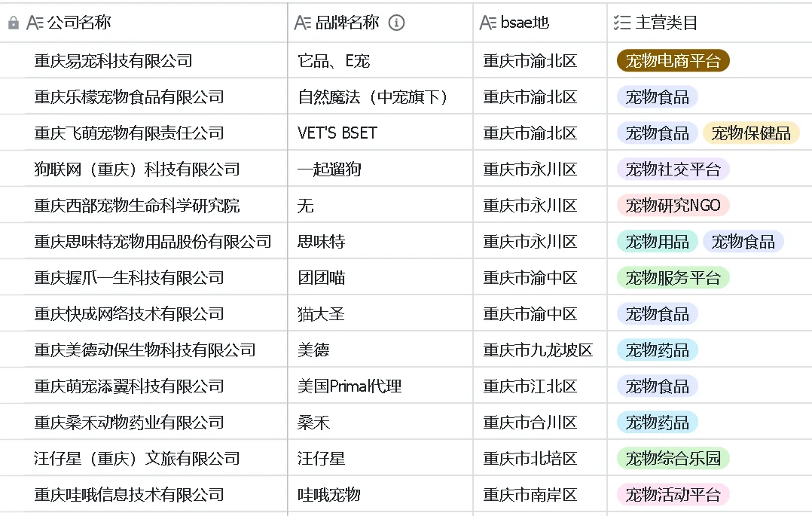Select brand cell 美国Primal代理
This screenshot has height=516, width=812.
click(x=380, y=386)
